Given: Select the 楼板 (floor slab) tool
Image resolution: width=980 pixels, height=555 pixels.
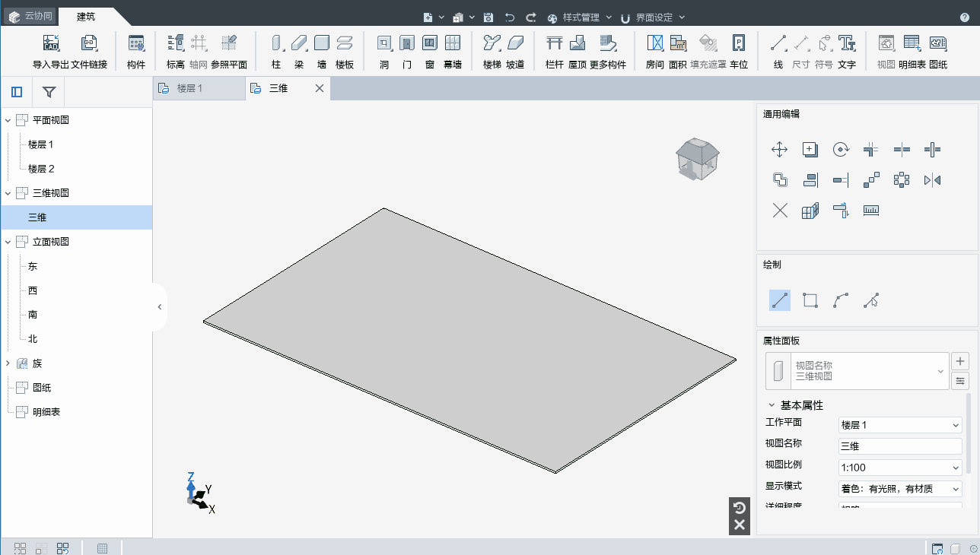Looking at the screenshot, I should pyautogui.click(x=345, y=51).
